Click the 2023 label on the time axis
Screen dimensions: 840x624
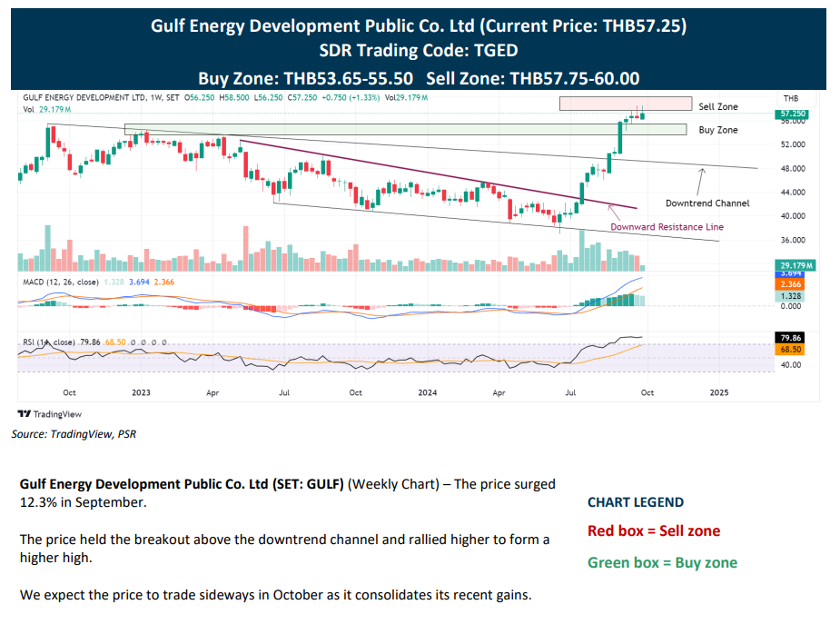tap(141, 392)
